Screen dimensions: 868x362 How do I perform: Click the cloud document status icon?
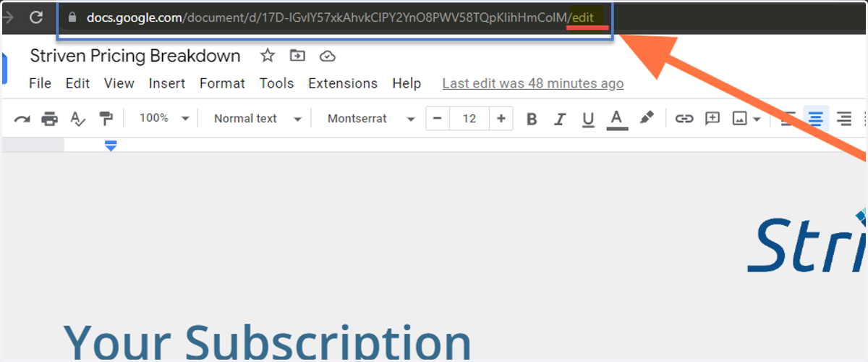point(328,56)
